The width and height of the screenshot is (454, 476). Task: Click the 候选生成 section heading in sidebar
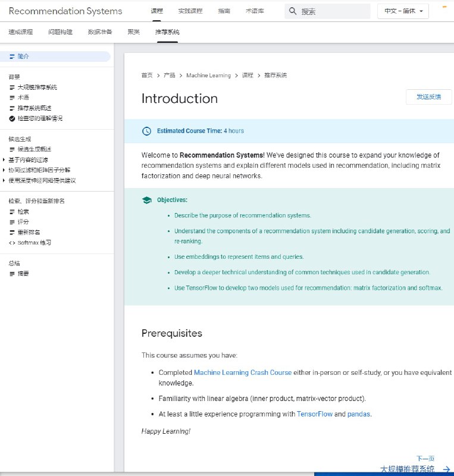pos(20,139)
